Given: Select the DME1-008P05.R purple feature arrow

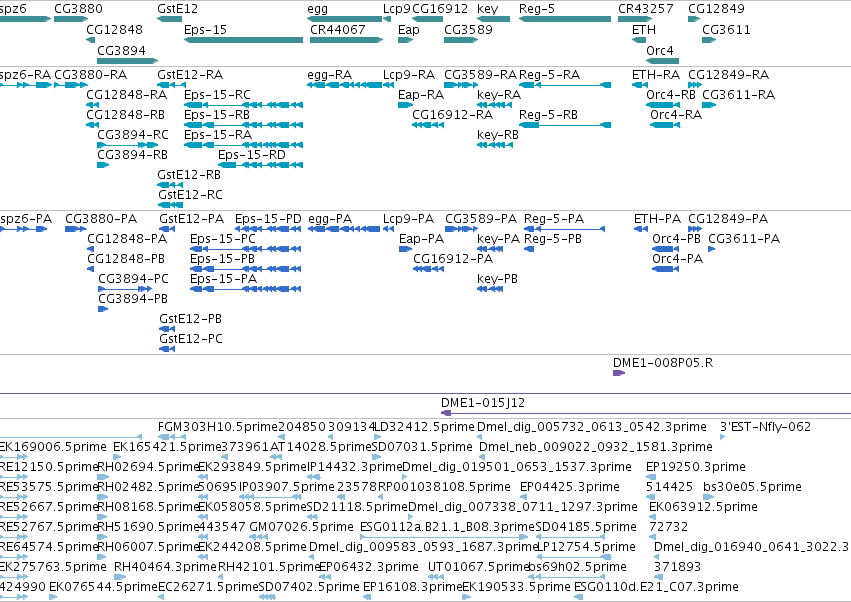Looking at the screenshot, I should point(619,373).
